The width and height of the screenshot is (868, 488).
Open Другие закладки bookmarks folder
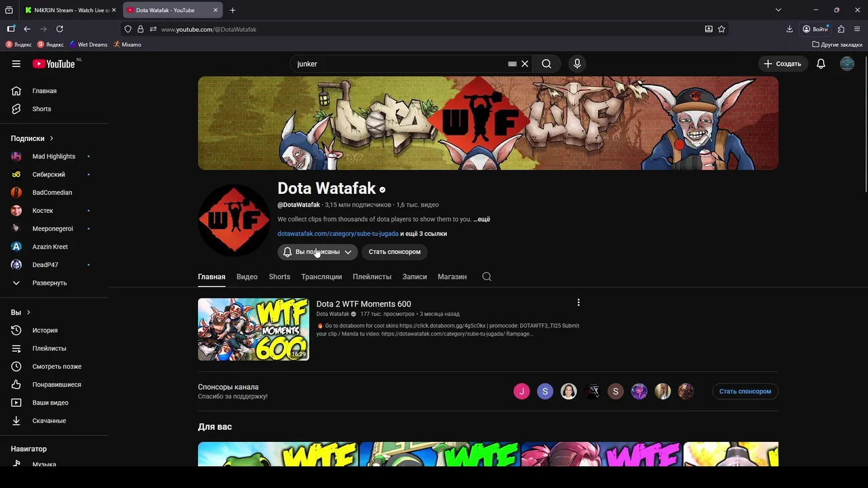coord(837,45)
